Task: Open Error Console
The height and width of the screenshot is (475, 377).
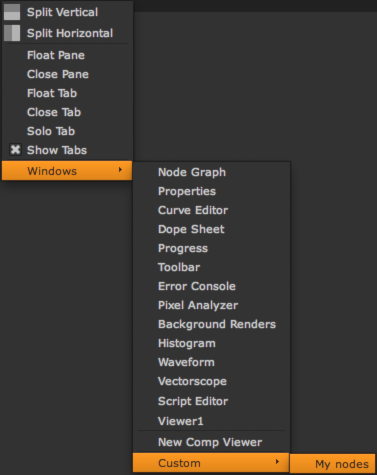Action: pyautogui.click(x=197, y=286)
